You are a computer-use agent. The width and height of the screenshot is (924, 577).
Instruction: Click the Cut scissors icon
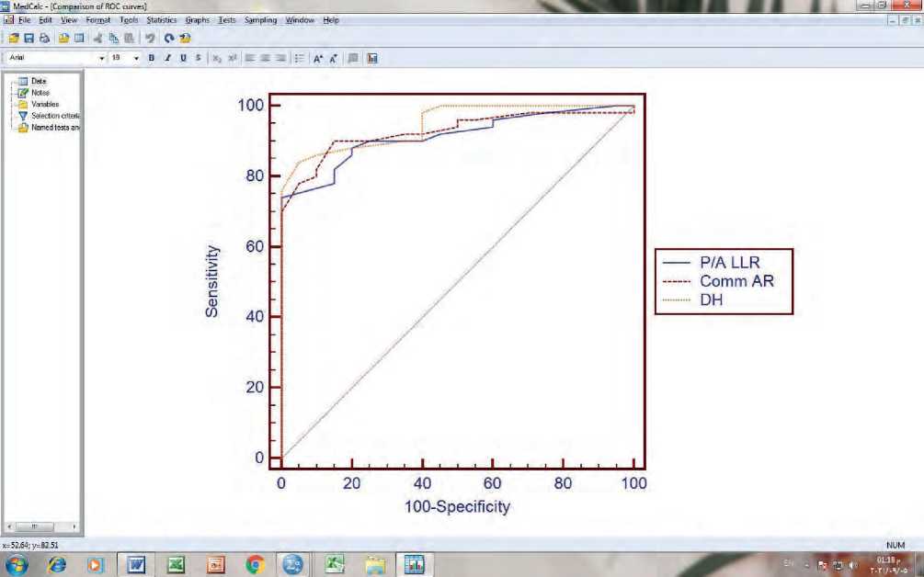point(97,39)
